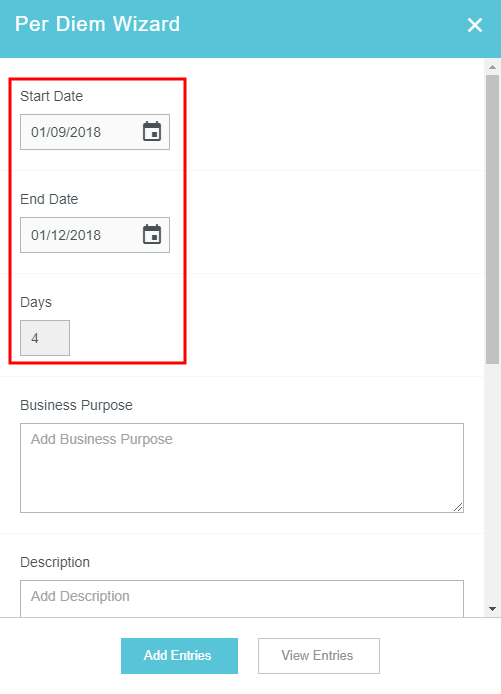The image size is (501, 694).
Task: Click the scrollbar down arrow
Action: click(x=492, y=609)
